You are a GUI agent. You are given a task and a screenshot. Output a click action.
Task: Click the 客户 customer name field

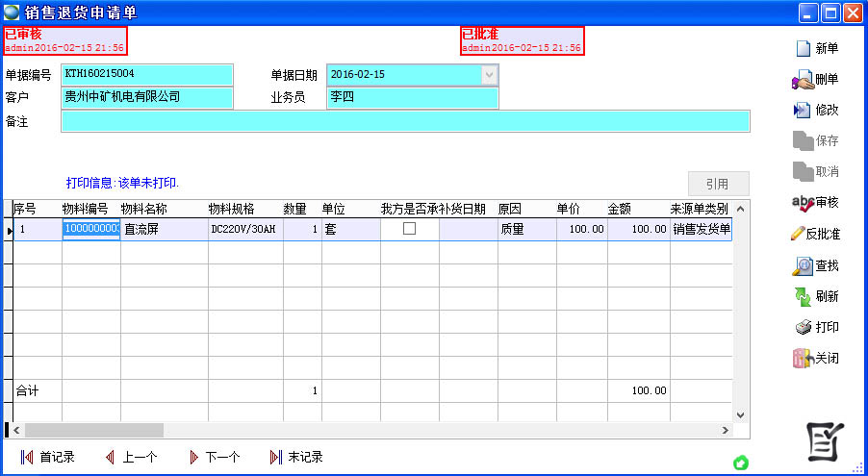[147, 98]
